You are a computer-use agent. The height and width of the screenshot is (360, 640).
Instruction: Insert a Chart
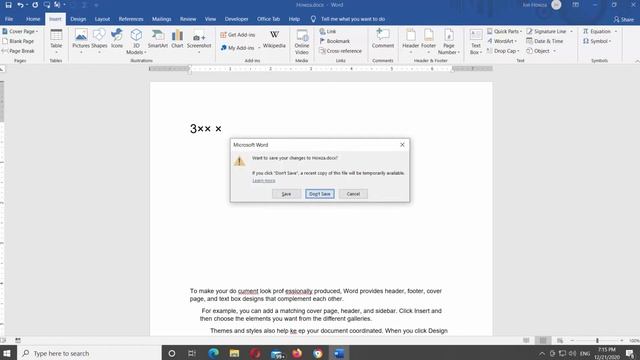pos(177,39)
